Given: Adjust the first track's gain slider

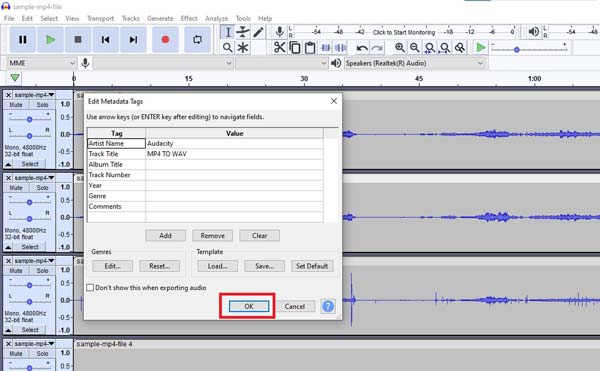Looking at the screenshot, I should point(29,119).
